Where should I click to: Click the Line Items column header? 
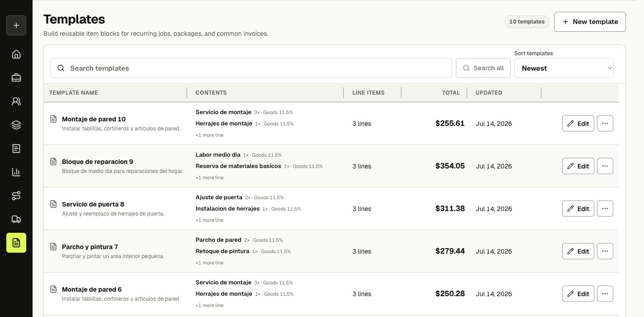tap(369, 93)
